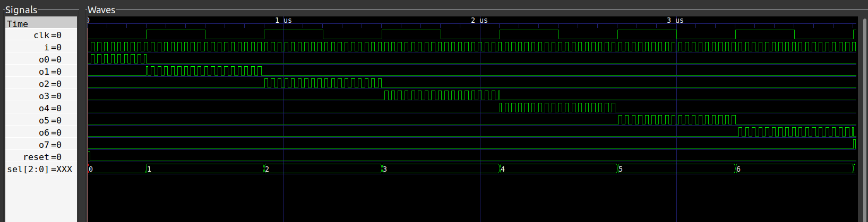
Task: Click the 1 us timeline marker
Action: point(283,20)
